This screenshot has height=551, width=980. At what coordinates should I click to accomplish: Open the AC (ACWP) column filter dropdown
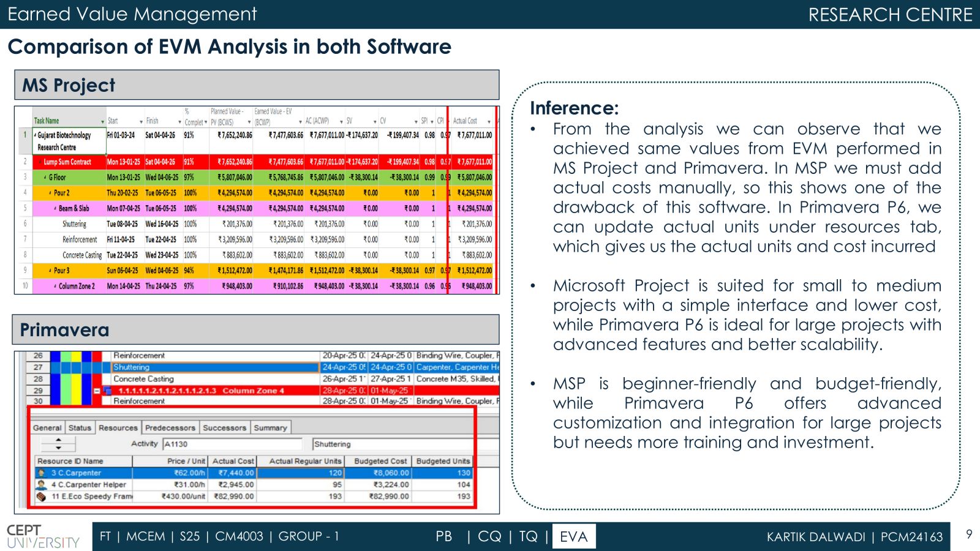342,121
